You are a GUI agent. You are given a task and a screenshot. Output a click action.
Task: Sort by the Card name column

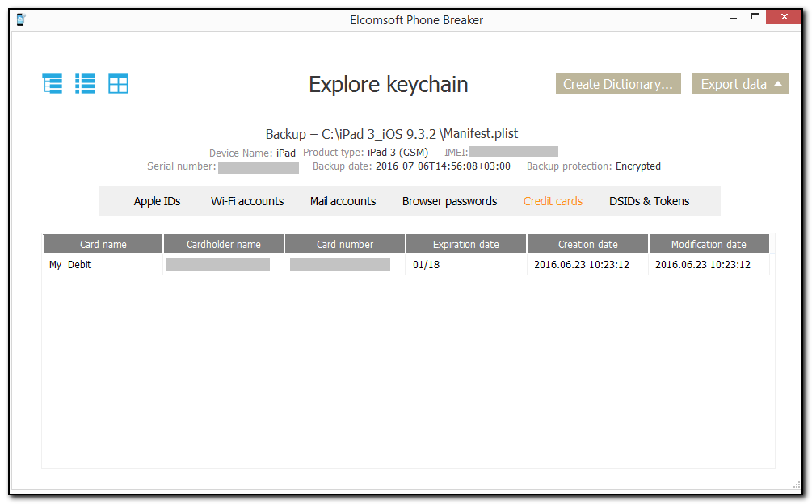click(102, 243)
